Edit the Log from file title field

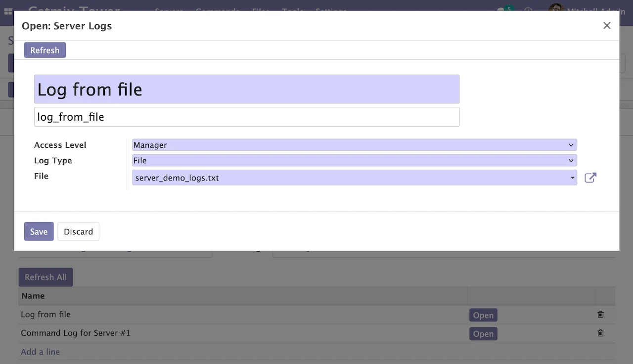(x=247, y=90)
